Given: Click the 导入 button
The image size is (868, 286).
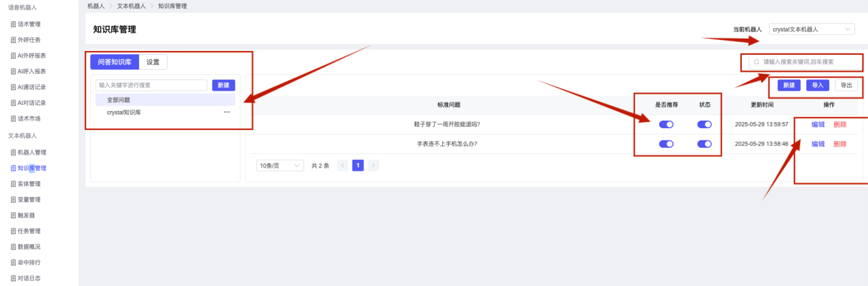Looking at the screenshot, I should click(818, 85).
